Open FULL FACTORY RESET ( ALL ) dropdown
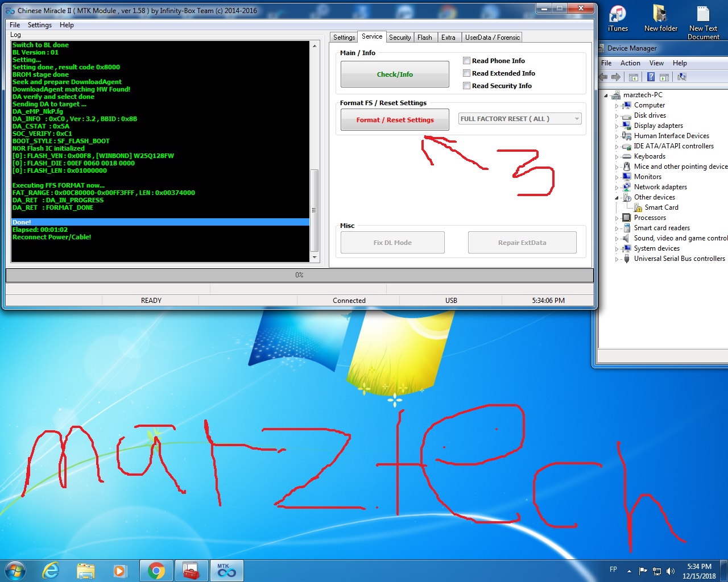This screenshot has width=728, height=582. pos(520,119)
